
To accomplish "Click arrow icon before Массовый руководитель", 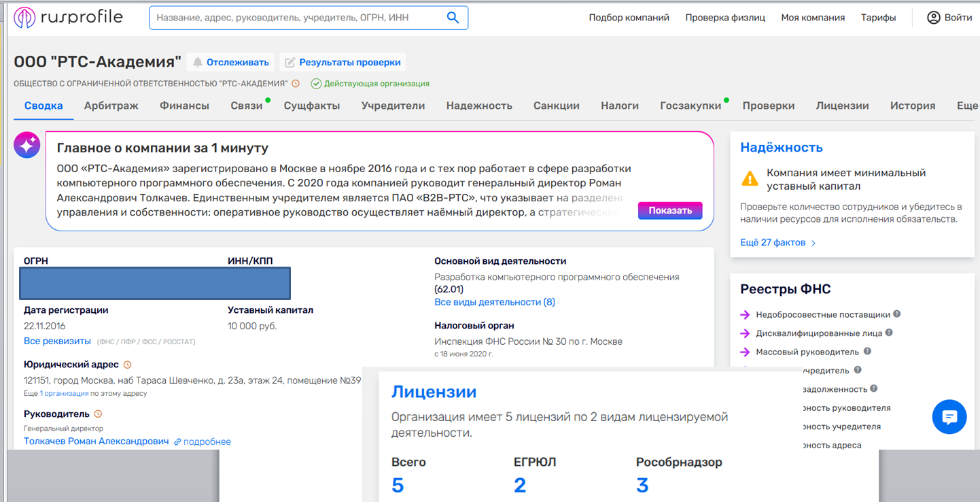I will [745, 352].
